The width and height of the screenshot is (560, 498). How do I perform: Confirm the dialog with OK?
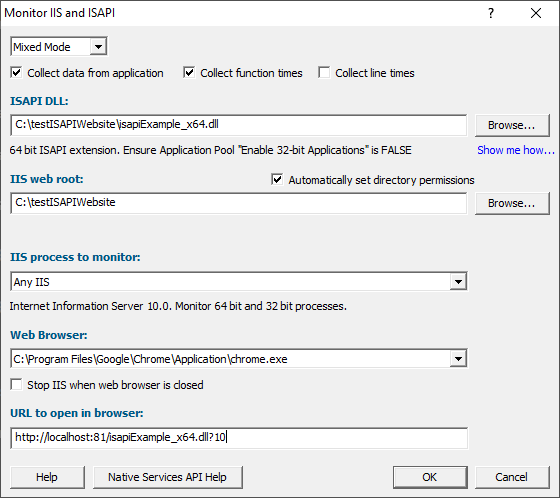(430, 477)
